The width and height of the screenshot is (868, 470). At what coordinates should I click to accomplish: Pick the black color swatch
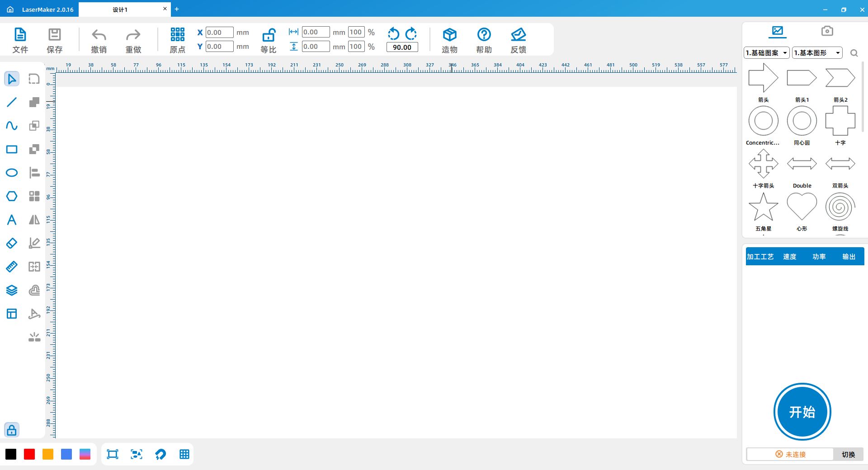pos(11,454)
